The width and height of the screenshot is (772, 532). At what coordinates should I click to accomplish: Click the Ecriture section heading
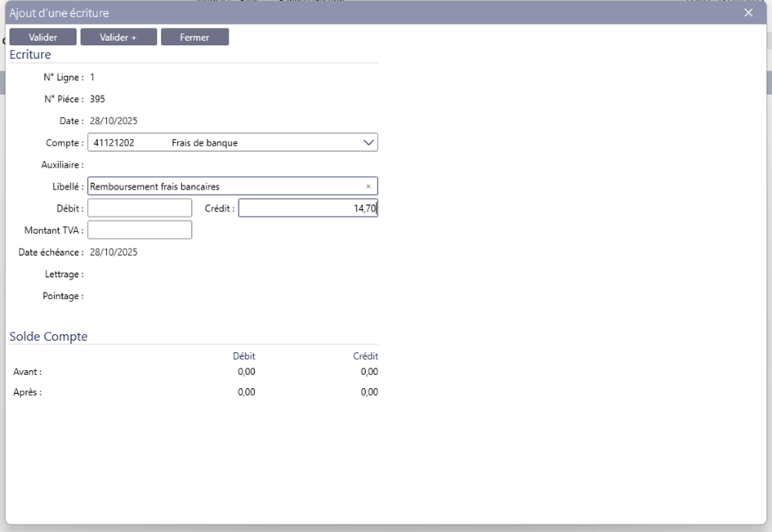[x=30, y=55]
